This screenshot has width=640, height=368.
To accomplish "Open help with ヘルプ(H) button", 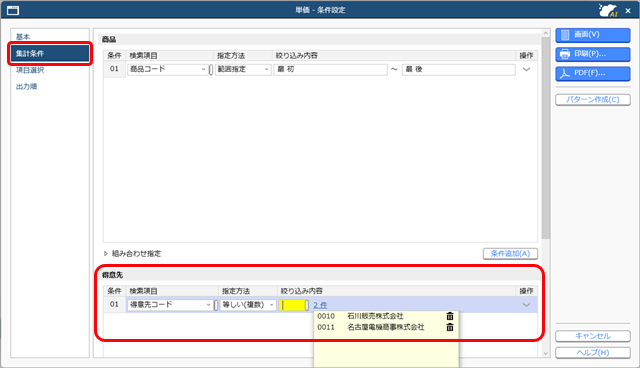I will 593,352.
